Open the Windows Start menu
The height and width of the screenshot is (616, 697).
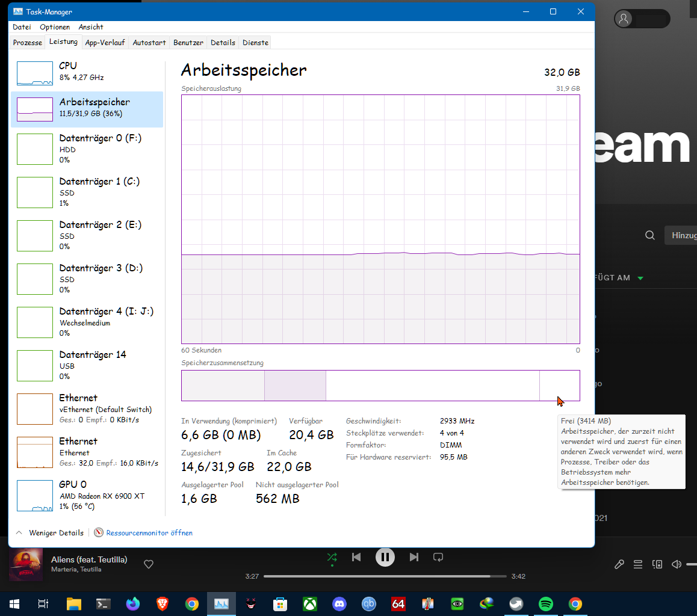tap(14, 604)
